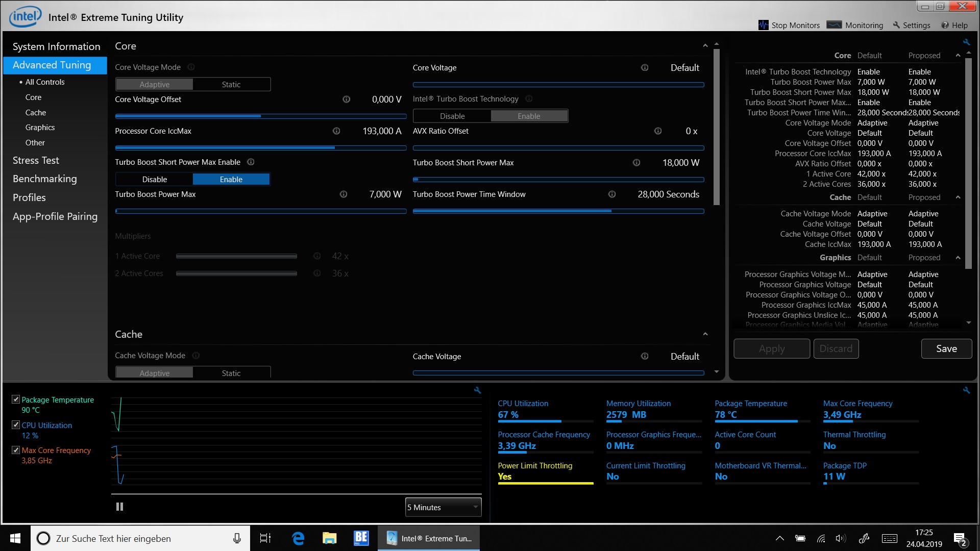Pause the monitoring graph
The width and height of the screenshot is (980, 551).
(119, 507)
